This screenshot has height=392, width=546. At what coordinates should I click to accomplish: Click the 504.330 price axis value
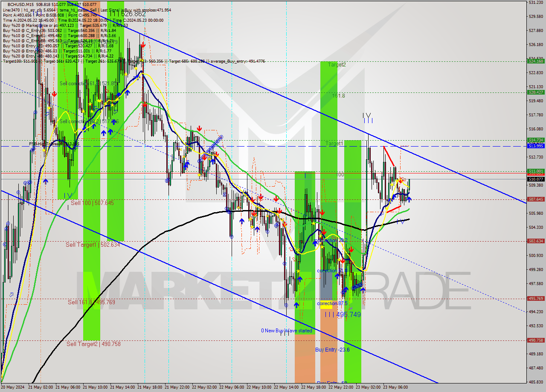pos(535,227)
